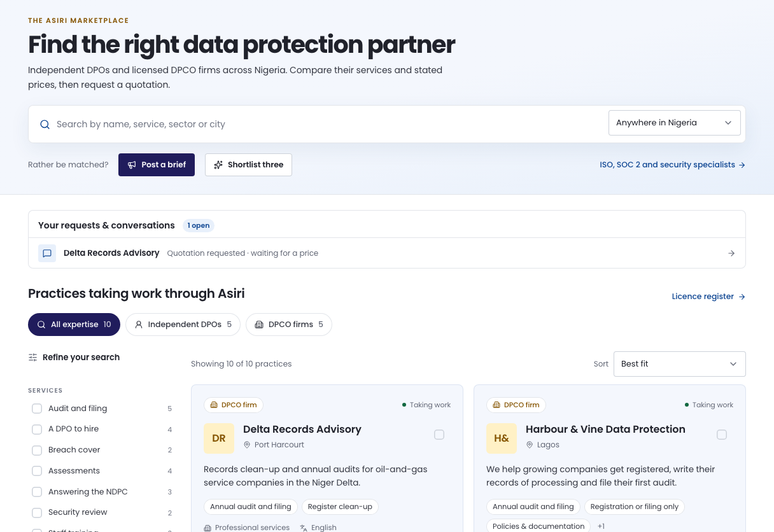Screen dimensions: 774x532
Task: Check the Answering the NDPC filter
Action: click(37, 492)
